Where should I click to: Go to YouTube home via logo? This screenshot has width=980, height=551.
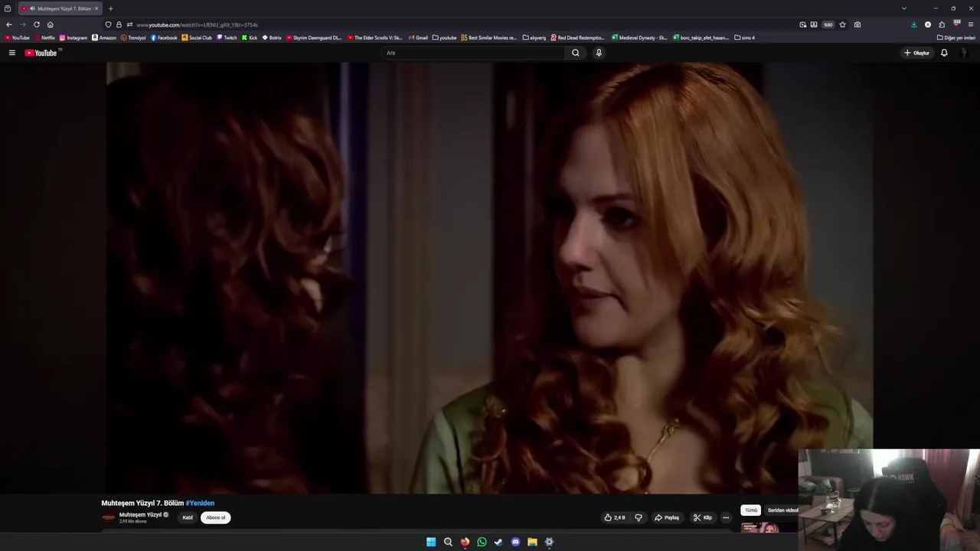click(42, 53)
